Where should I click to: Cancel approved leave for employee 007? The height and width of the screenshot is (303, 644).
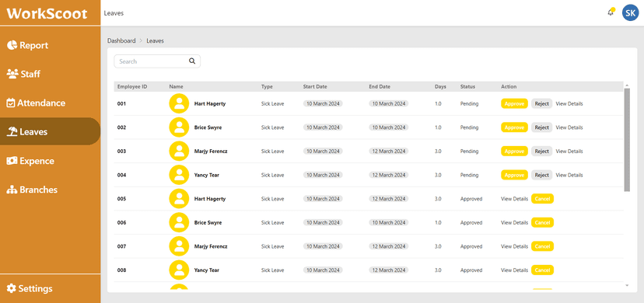[x=543, y=246]
